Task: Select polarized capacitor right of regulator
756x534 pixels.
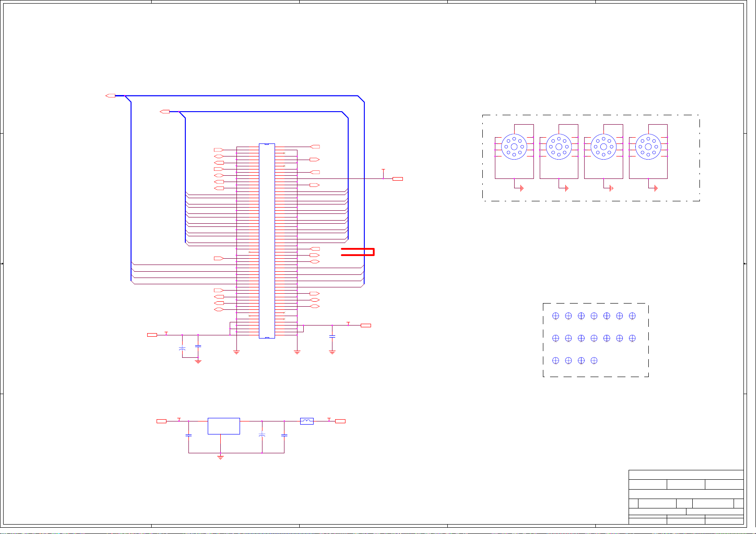Action: tap(262, 435)
